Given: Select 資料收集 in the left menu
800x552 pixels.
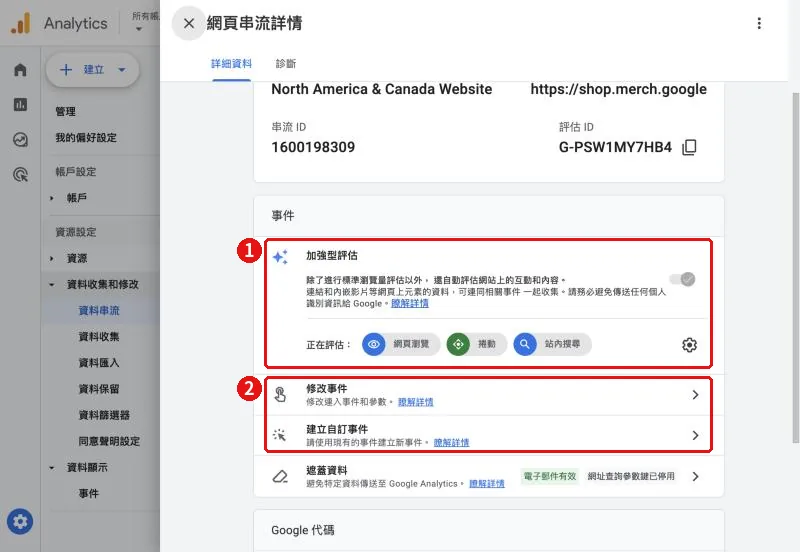Looking at the screenshot, I should (x=99, y=337).
